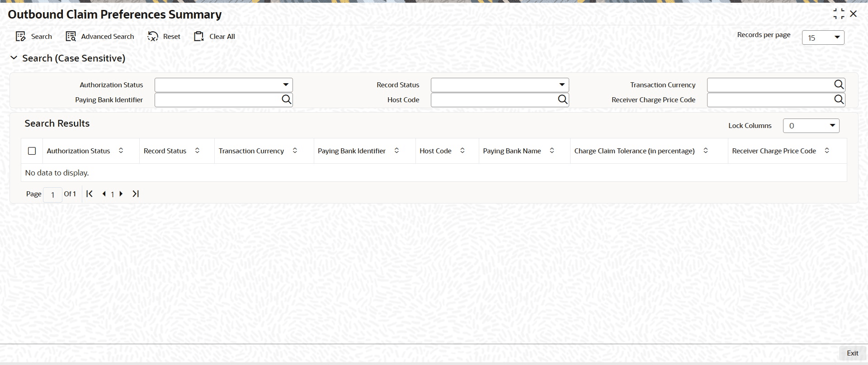Sort by Paying Bank Name column

tap(552, 151)
